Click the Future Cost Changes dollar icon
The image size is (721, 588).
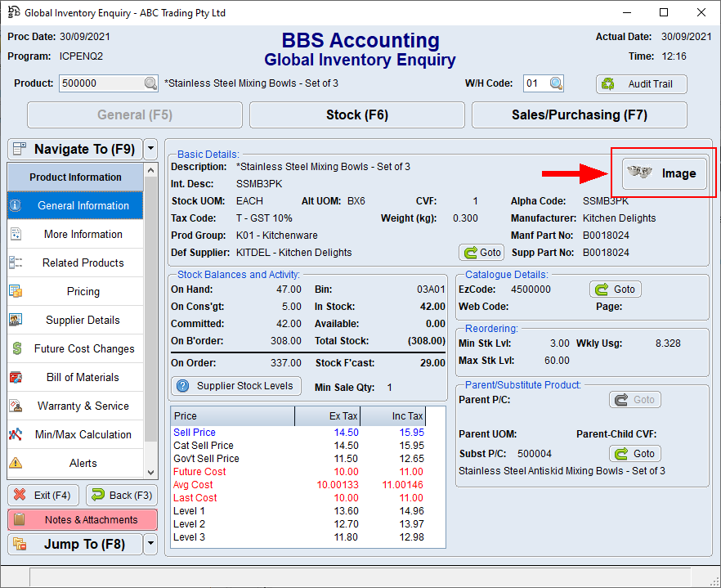tap(16, 348)
